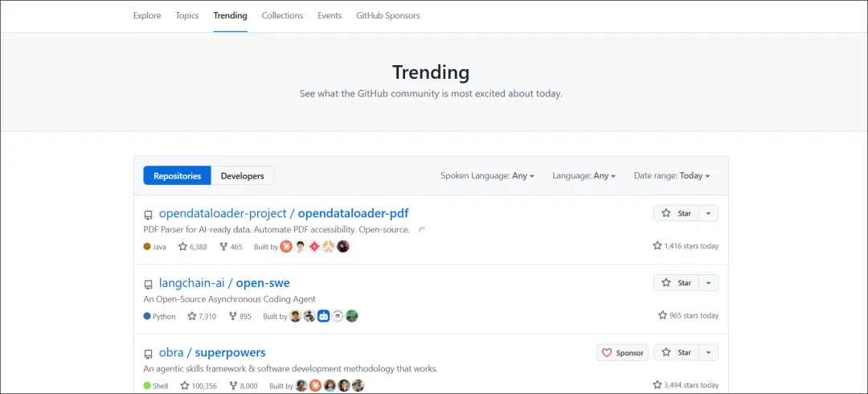Open the superpowers repository link
Screen dimensions: 868x394
(x=231, y=352)
